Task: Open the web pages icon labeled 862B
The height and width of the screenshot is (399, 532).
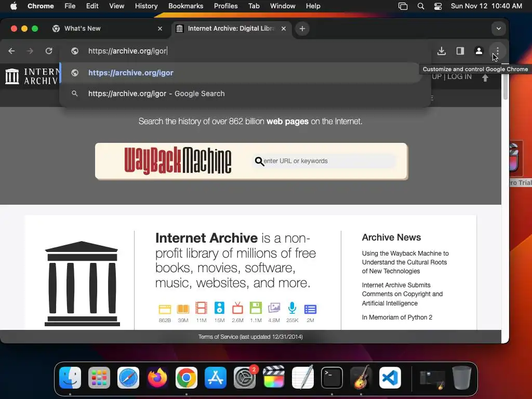Action: 165,309
